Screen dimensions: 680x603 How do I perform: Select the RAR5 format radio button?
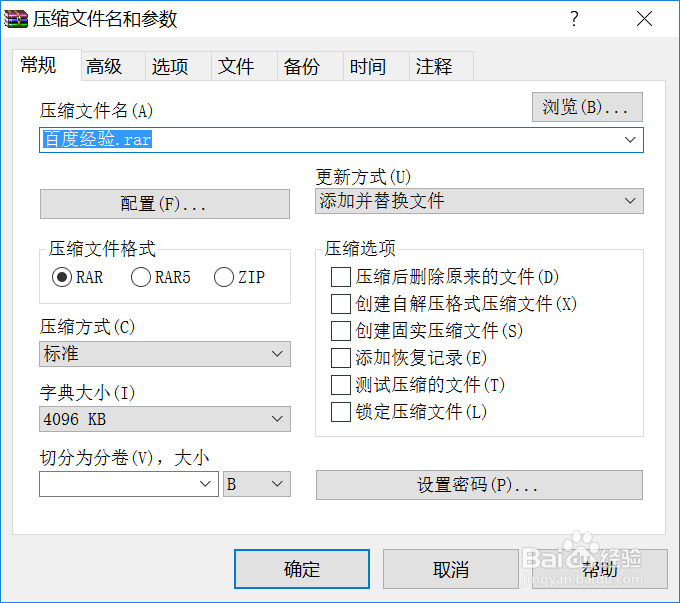point(141,277)
